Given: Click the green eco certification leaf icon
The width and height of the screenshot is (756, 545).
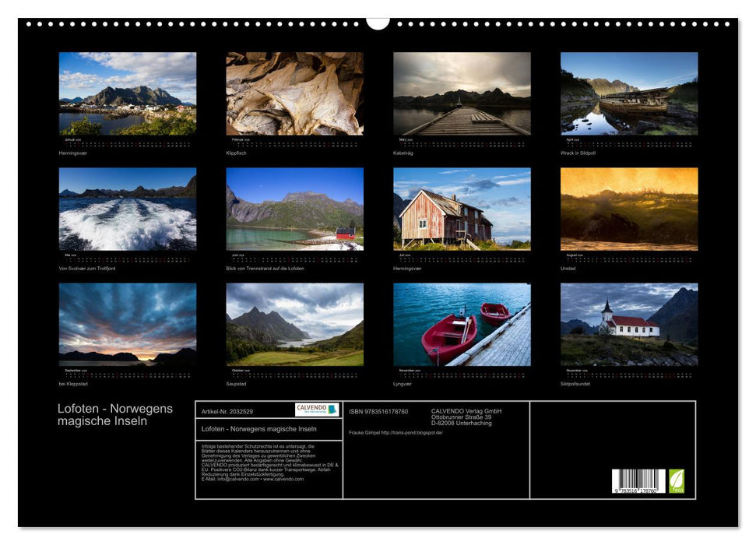Looking at the screenshot, I should pyautogui.click(x=677, y=480).
